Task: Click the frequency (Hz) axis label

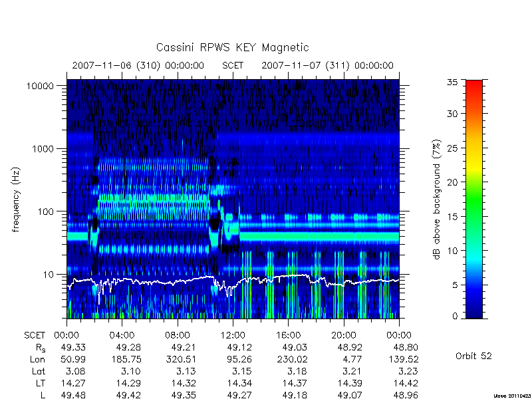Action: pos(16,199)
